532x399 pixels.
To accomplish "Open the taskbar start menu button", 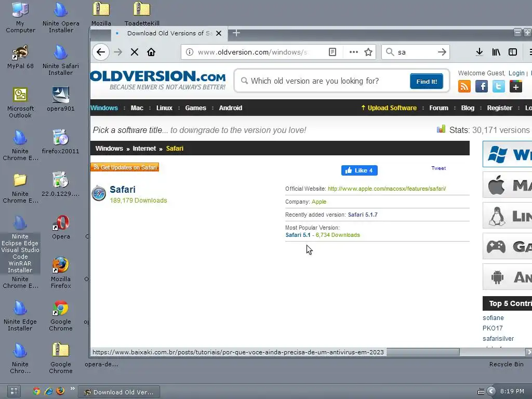I will [14, 391].
